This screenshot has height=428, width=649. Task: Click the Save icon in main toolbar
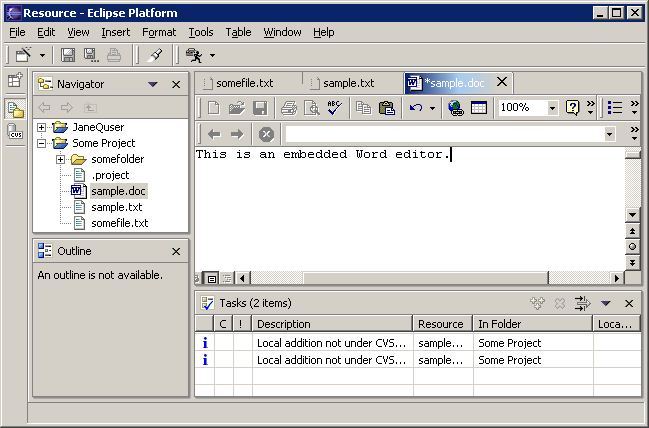[68, 55]
